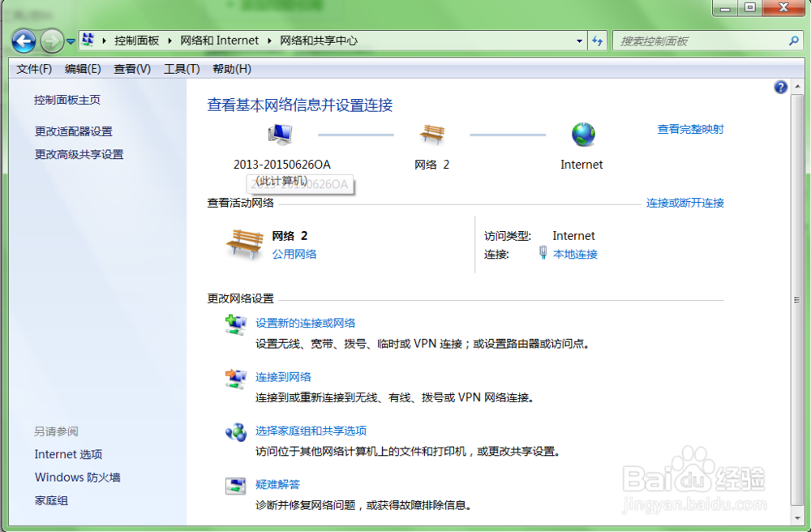Launch 疑难解答 using its icon

(x=235, y=485)
